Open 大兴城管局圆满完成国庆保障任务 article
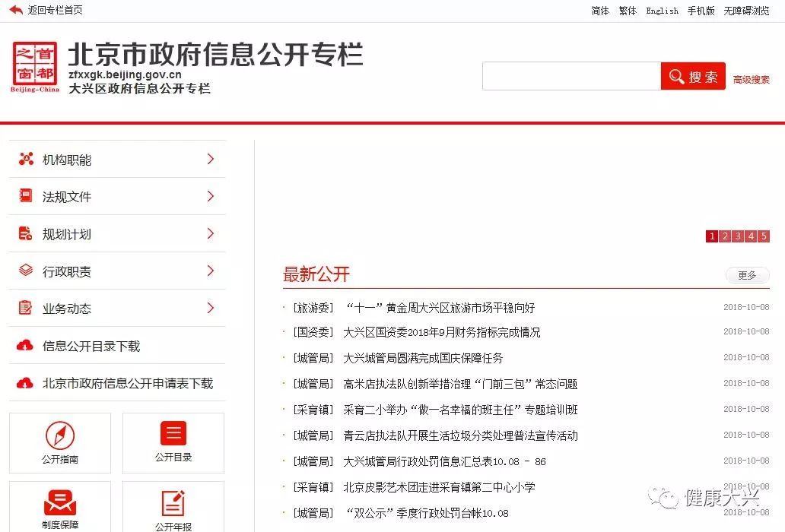 click(423, 358)
